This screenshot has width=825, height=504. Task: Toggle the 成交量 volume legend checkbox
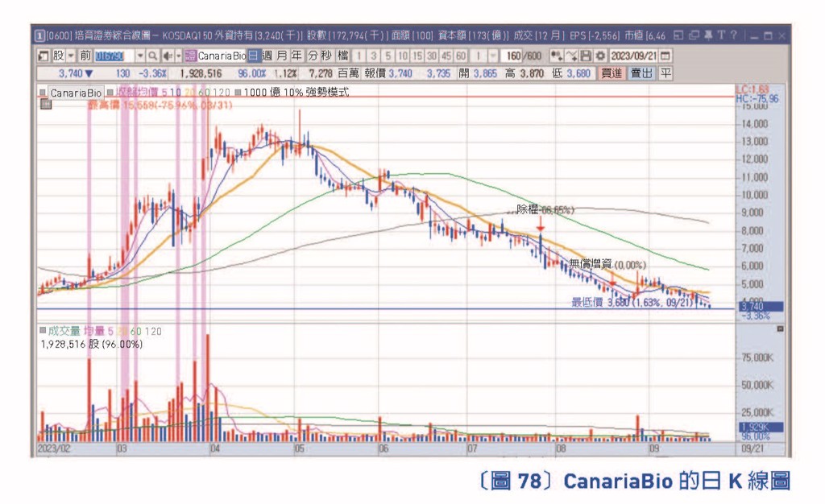pos(43,331)
